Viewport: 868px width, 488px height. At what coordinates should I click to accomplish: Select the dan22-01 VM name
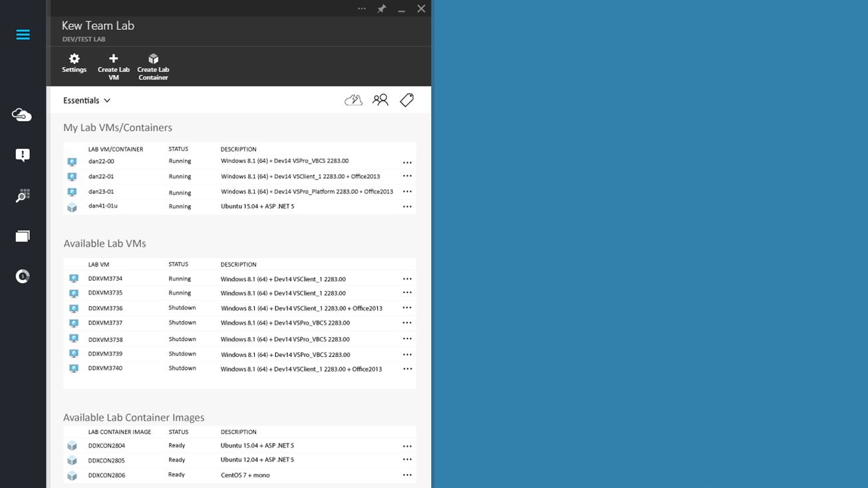(101, 176)
